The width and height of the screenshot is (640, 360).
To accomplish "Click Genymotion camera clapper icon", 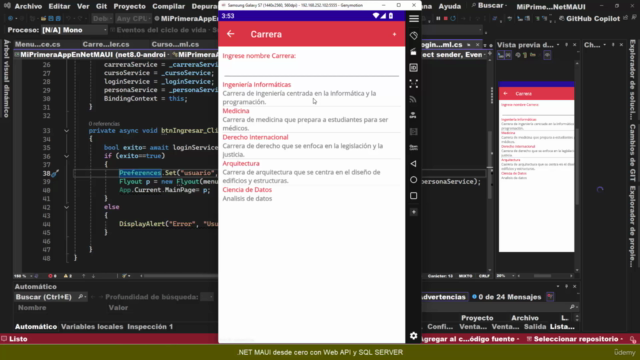I will tap(413, 51).
